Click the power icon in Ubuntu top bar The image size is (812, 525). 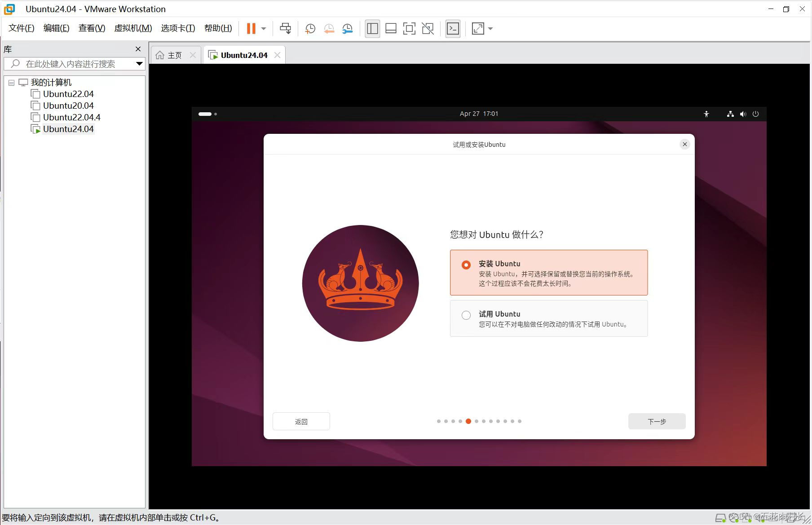click(755, 114)
